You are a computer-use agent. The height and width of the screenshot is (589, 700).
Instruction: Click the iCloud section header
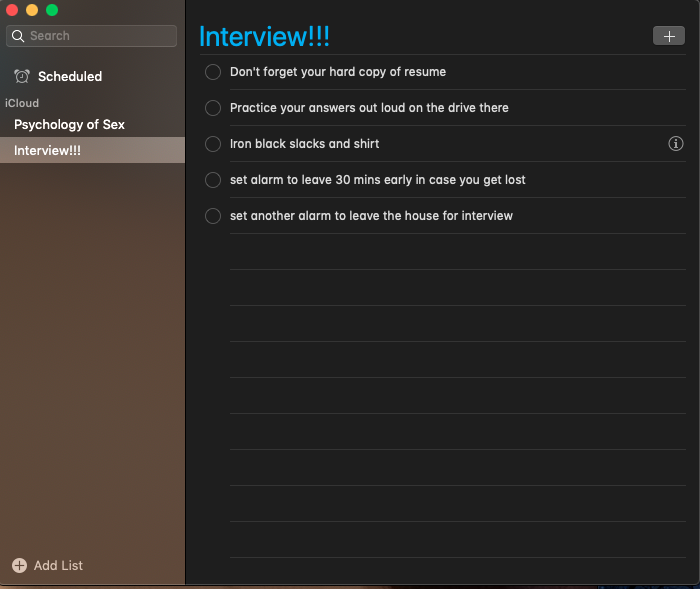coord(22,103)
